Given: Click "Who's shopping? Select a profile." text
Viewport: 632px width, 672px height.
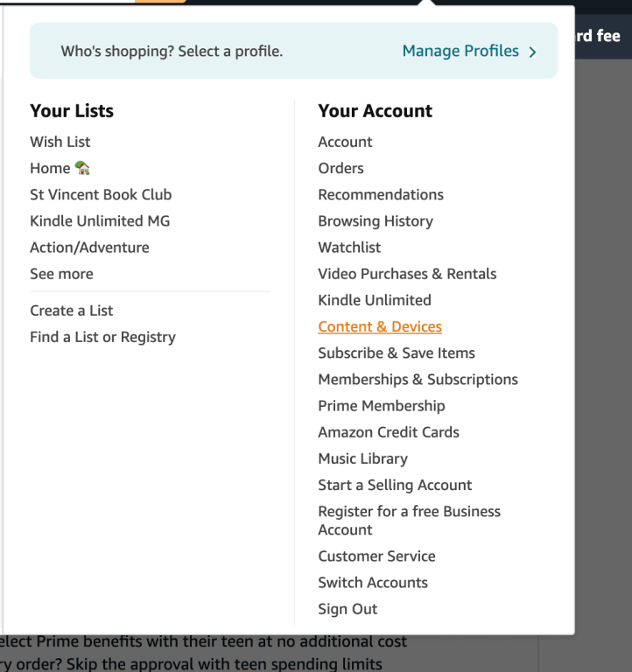Looking at the screenshot, I should [172, 52].
